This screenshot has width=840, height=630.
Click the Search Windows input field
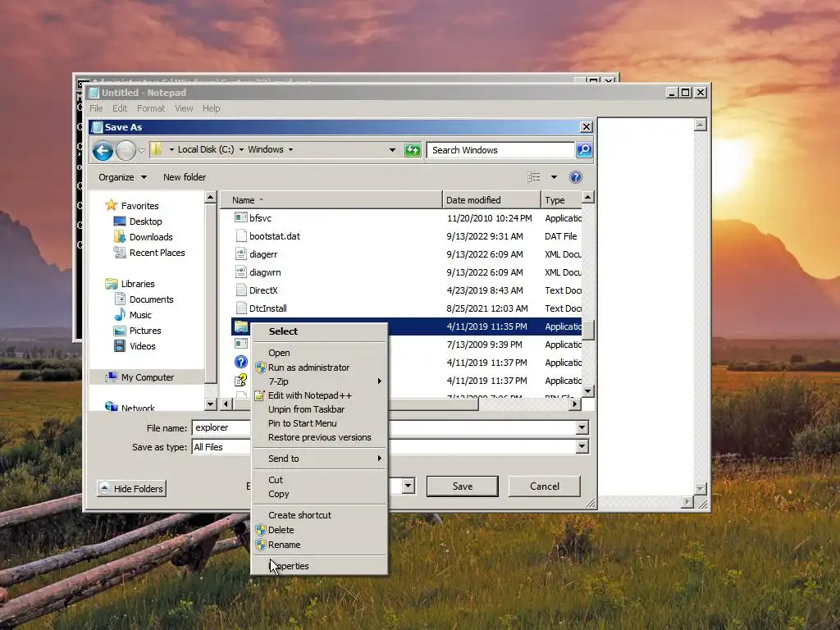pos(500,150)
